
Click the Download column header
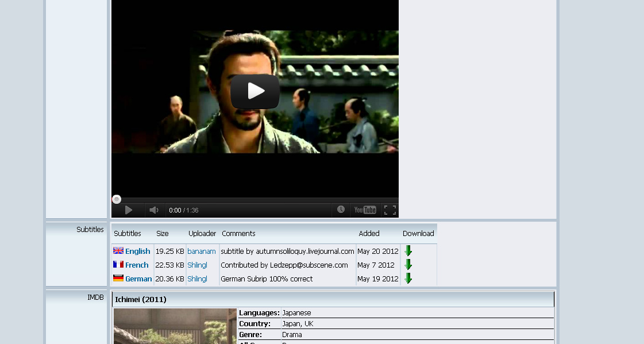pyautogui.click(x=418, y=234)
